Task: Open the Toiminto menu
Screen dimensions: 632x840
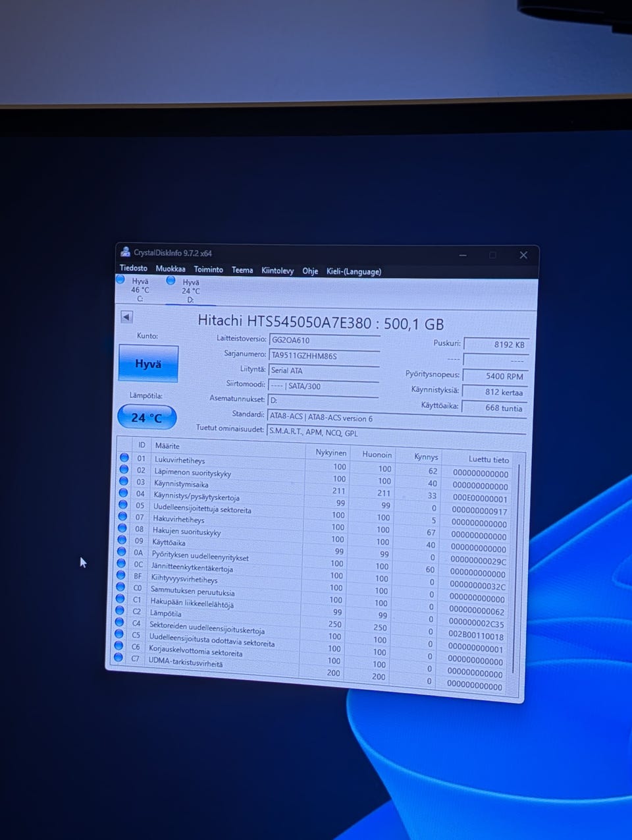Action: coord(209,269)
